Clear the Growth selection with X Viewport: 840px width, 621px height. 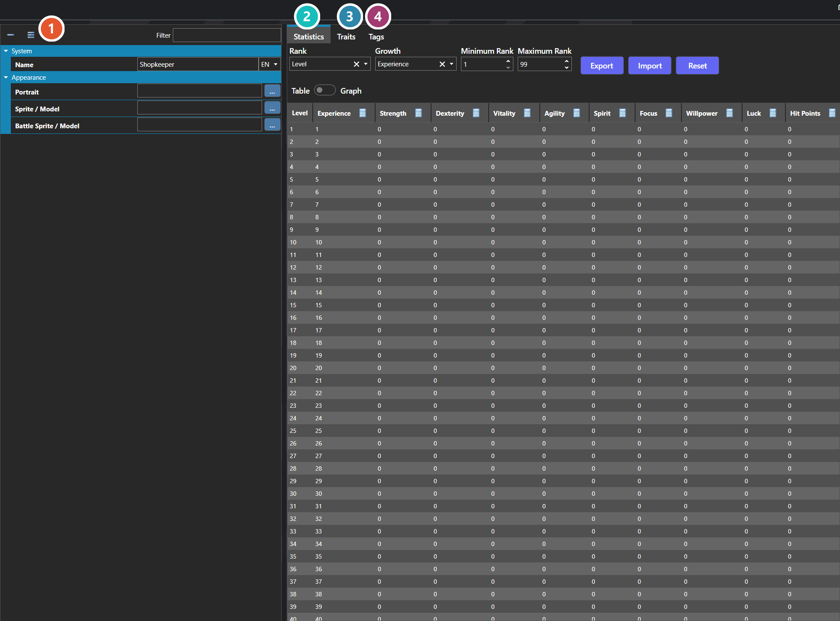pyautogui.click(x=442, y=64)
